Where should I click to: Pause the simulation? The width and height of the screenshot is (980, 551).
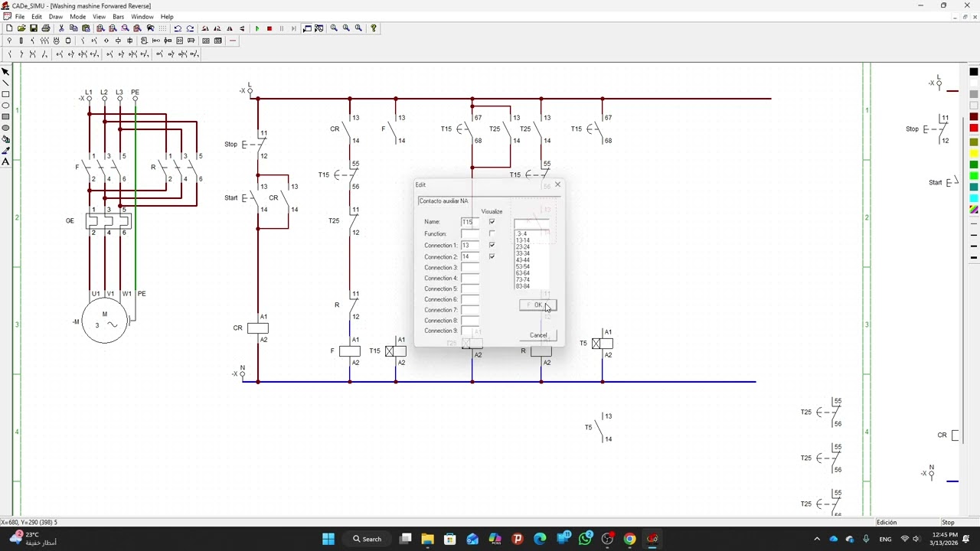click(x=281, y=28)
